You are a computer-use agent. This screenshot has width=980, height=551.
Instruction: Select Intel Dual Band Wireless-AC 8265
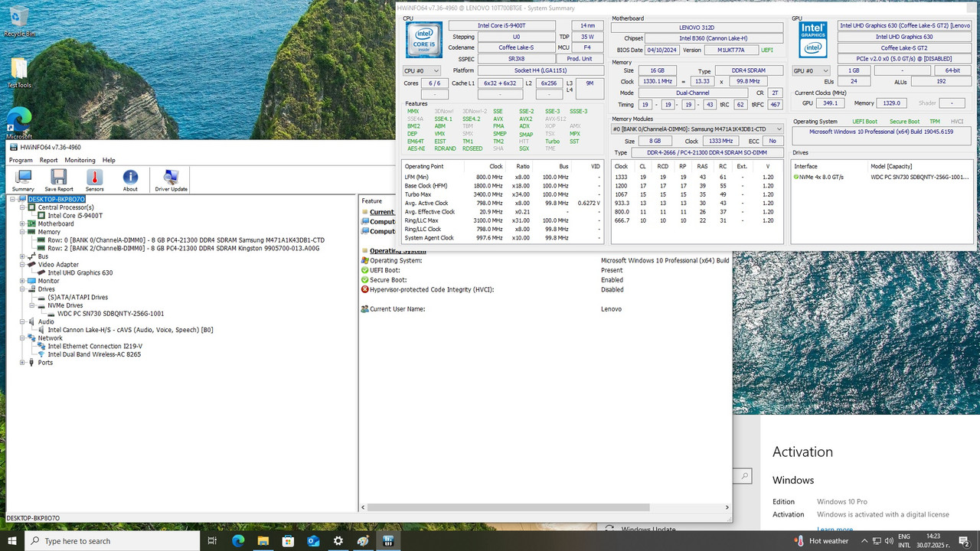pos(94,354)
